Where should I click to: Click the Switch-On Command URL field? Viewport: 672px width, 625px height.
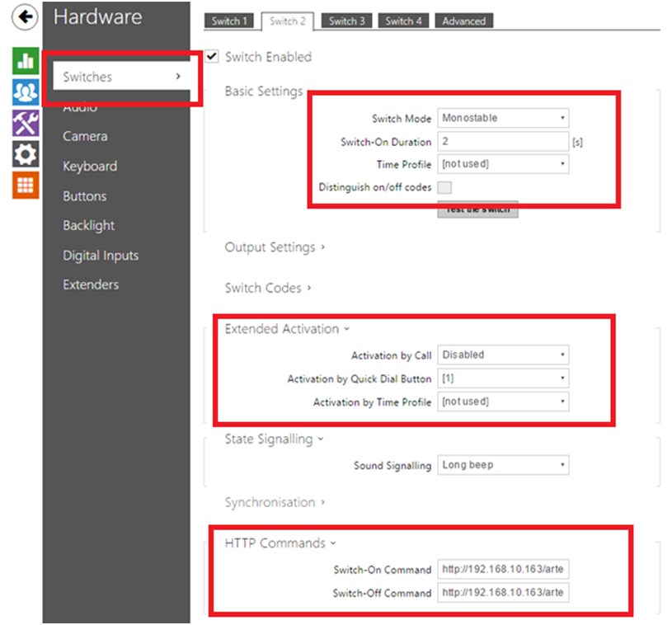pyautogui.click(x=503, y=570)
